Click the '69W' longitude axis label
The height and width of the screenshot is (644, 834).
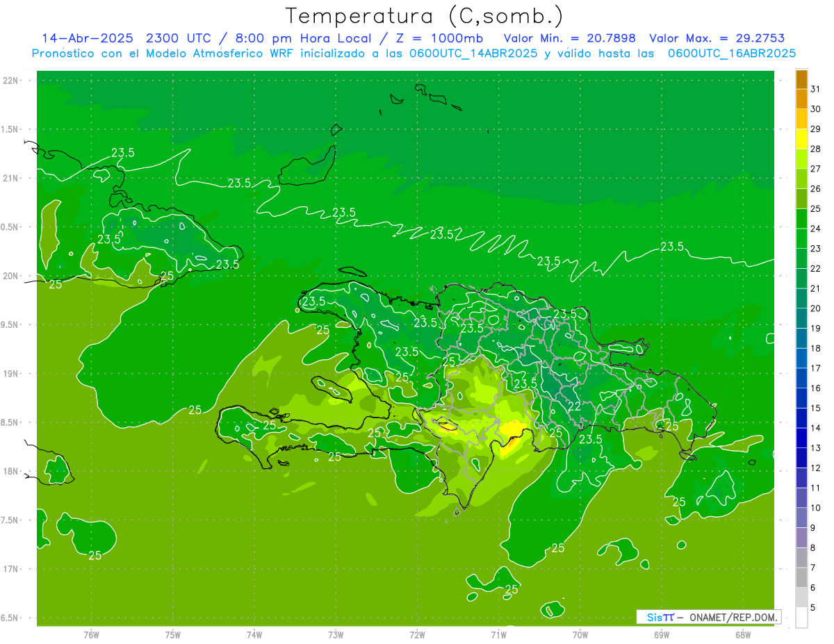pyautogui.click(x=662, y=634)
